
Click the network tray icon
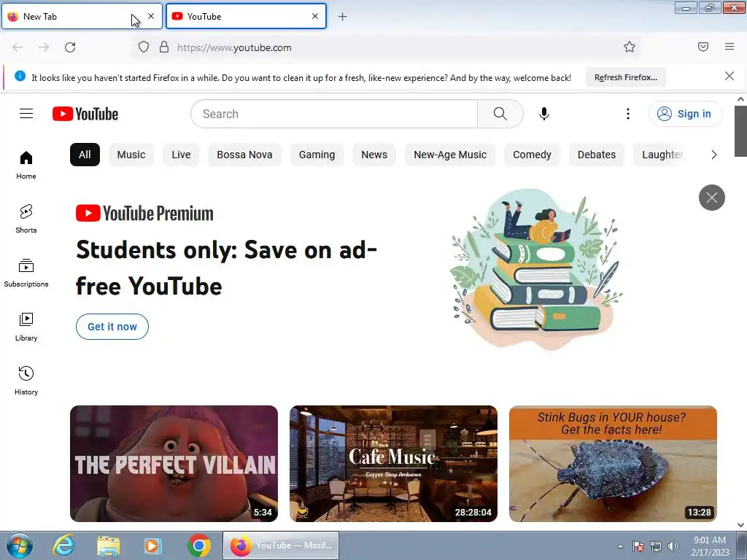656,546
